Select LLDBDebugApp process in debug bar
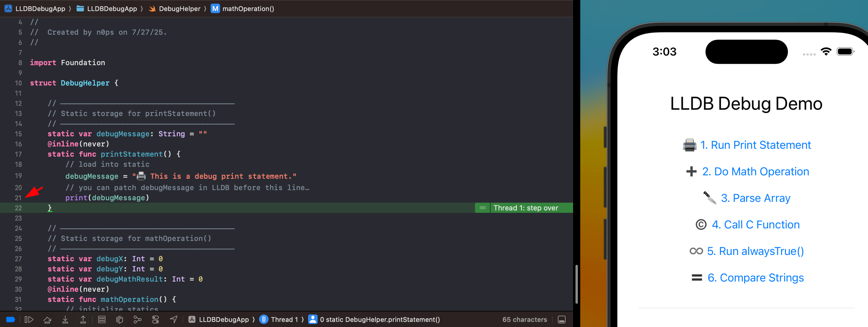This screenshot has height=327, width=868. 218,320
